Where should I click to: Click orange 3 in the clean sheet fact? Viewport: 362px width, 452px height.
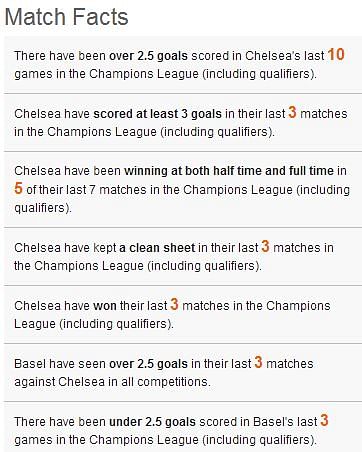click(x=265, y=246)
